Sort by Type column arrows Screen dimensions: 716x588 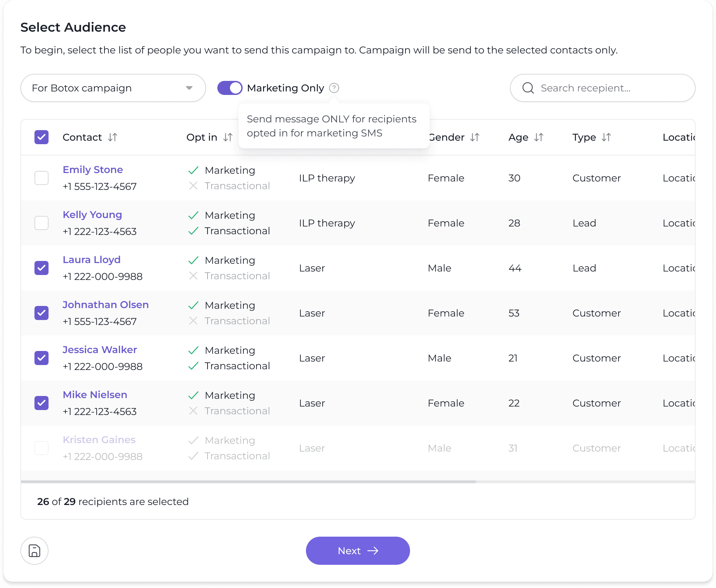click(606, 137)
